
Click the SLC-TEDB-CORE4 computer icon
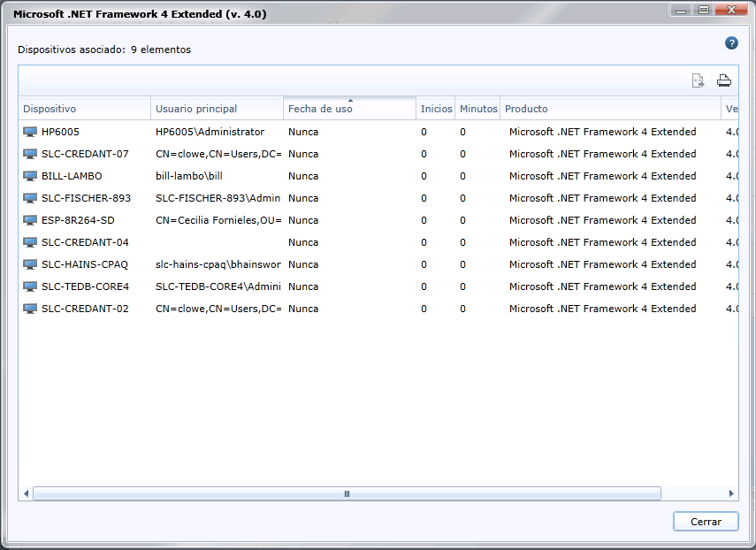click(x=30, y=286)
